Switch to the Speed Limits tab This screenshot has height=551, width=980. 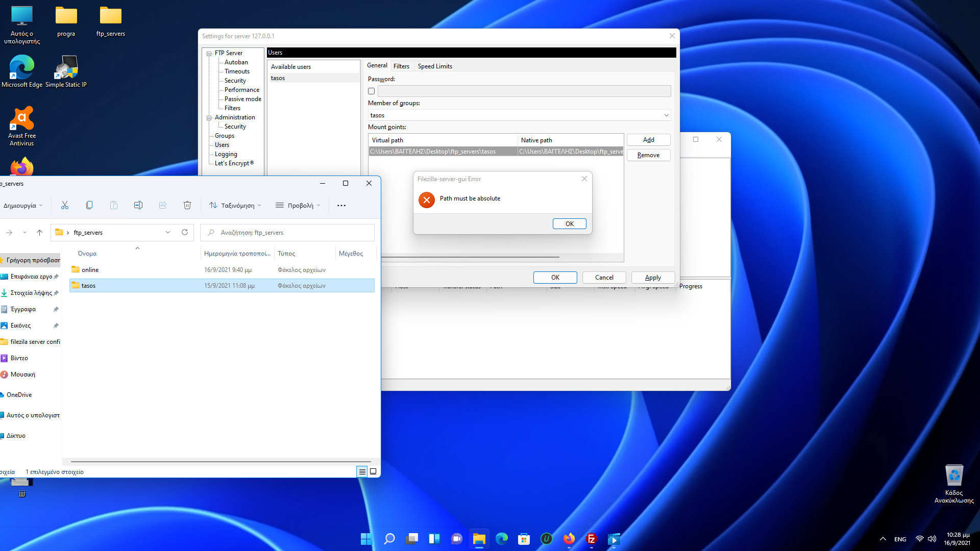435,66
